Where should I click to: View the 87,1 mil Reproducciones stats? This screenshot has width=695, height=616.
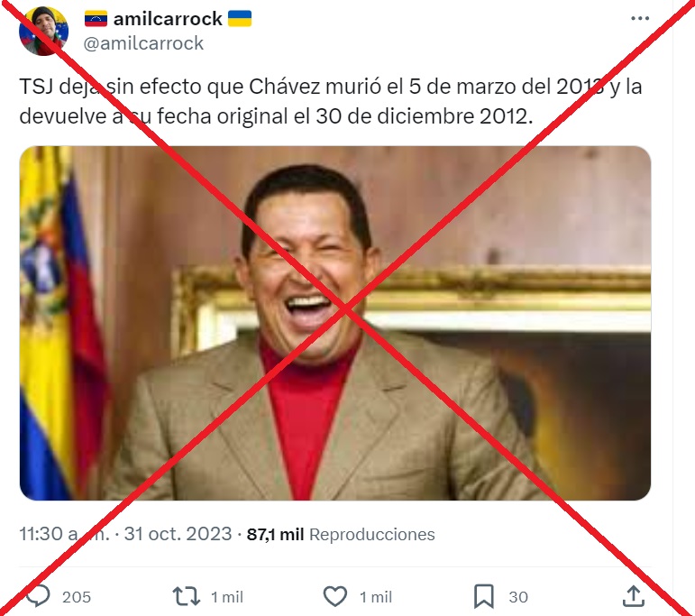pyautogui.click(x=341, y=535)
